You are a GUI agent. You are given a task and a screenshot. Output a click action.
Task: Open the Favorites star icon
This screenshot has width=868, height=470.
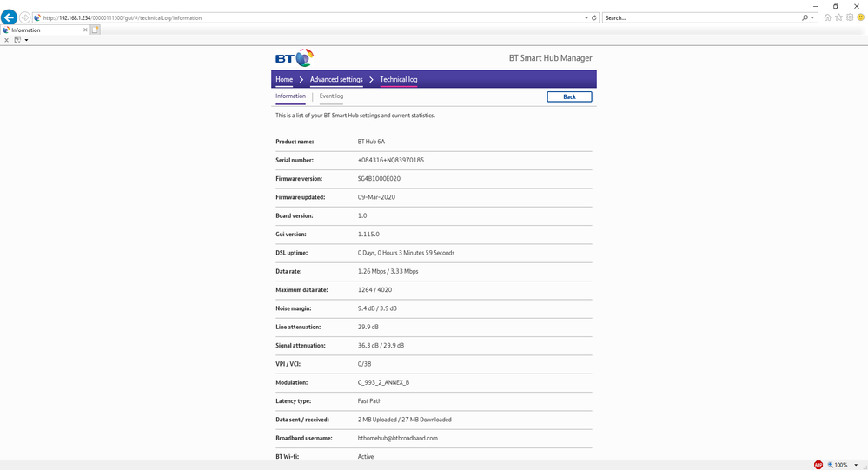coord(838,17)
